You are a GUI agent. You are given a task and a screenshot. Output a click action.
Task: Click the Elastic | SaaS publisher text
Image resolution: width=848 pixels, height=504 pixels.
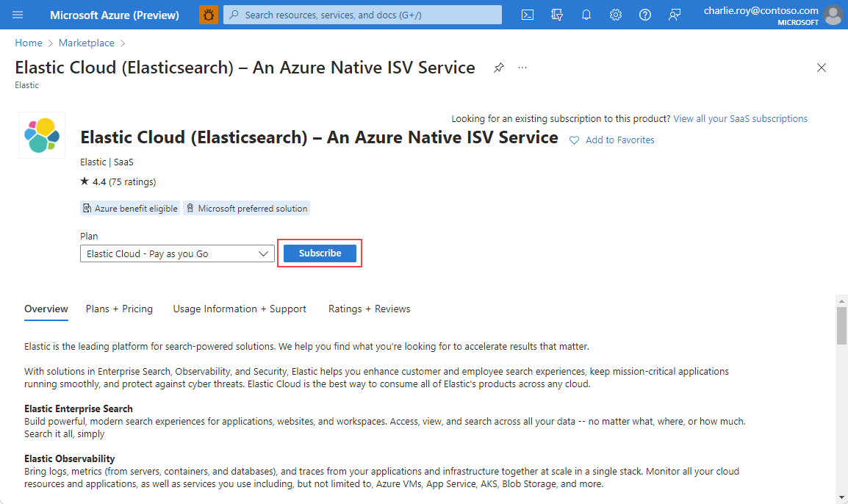pos(107,162)
